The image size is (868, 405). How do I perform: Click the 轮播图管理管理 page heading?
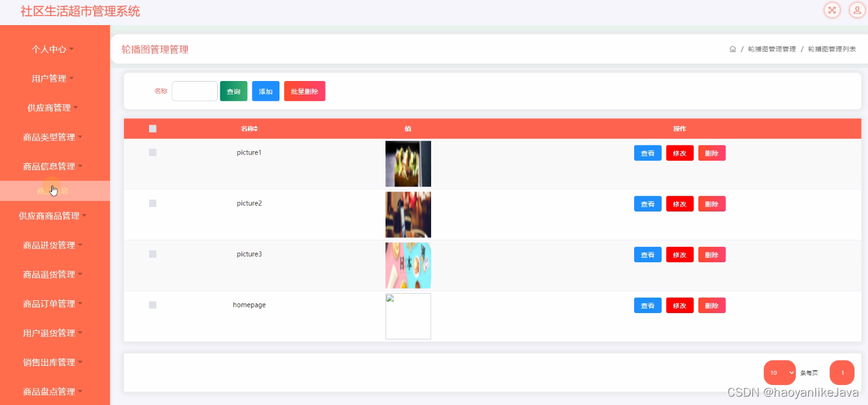pos(155,50)
